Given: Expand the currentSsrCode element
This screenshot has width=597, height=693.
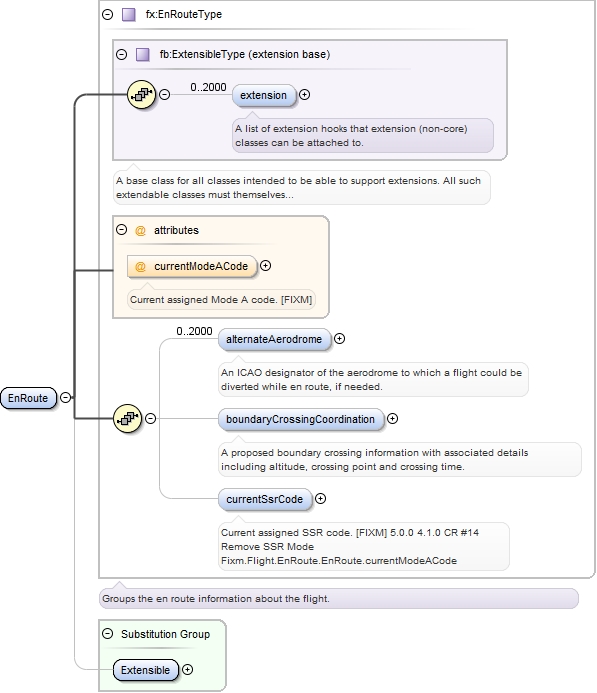Looking at the screenshot, I should (x=320, y=499).
